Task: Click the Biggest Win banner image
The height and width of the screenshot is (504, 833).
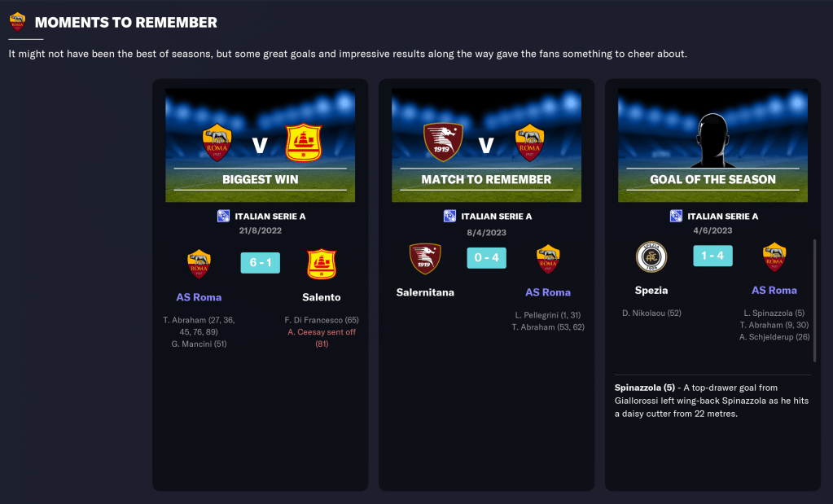Action: pos(261,145)
